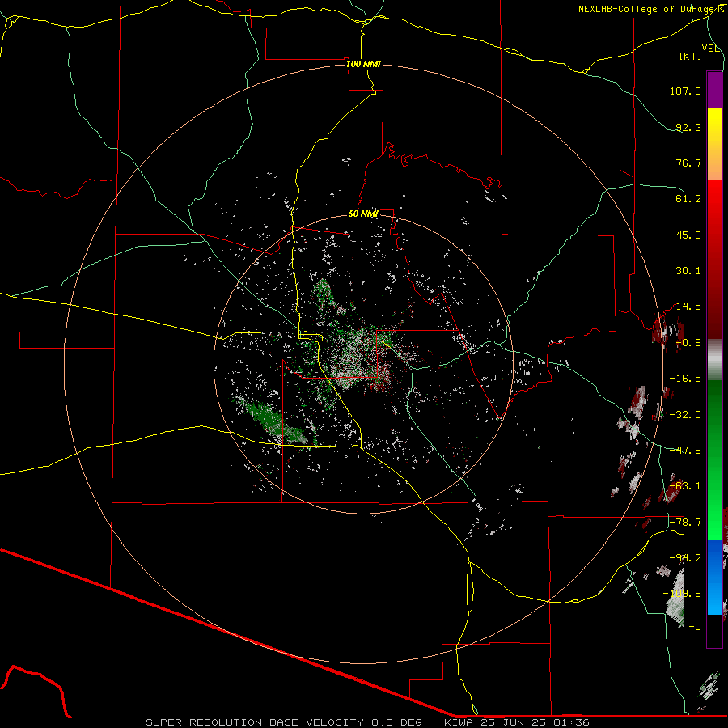The width and height of the screenshot is (728, 728).
Task: Select the -47.6 velocity scale value
Action: [685, 451]
